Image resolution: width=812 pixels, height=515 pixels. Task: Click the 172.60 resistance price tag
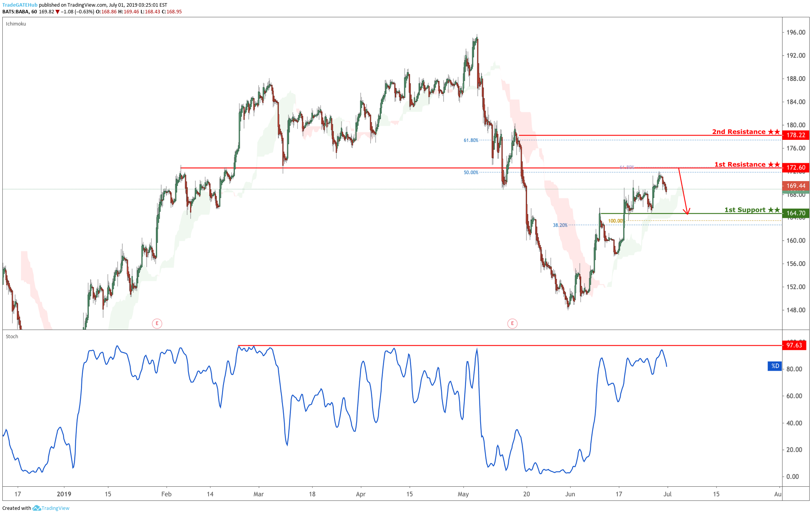[796, 168]
